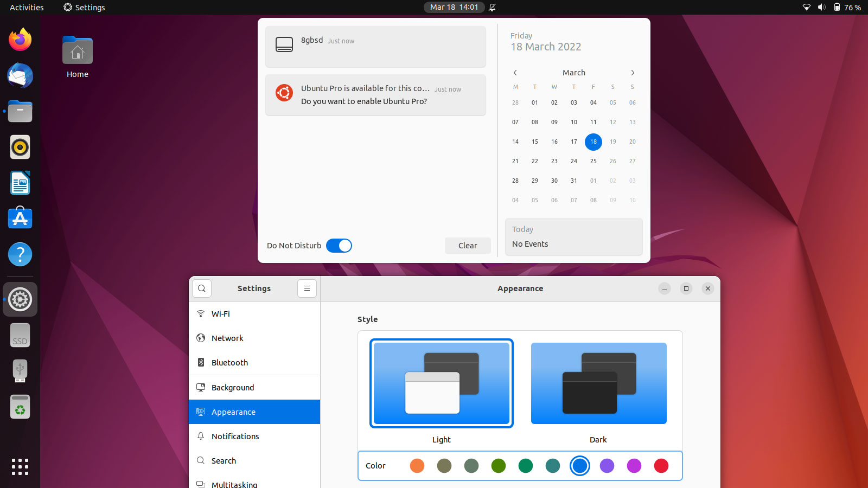Screen dimensions: 868x488
Task: Pick the orange accent color
Action: tap(417, 466)
